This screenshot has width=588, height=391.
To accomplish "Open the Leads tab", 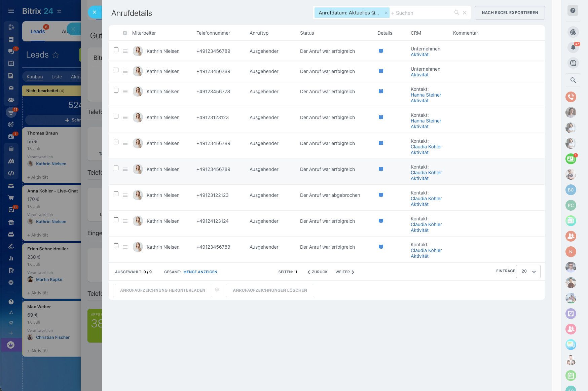I will coord(38,32).
